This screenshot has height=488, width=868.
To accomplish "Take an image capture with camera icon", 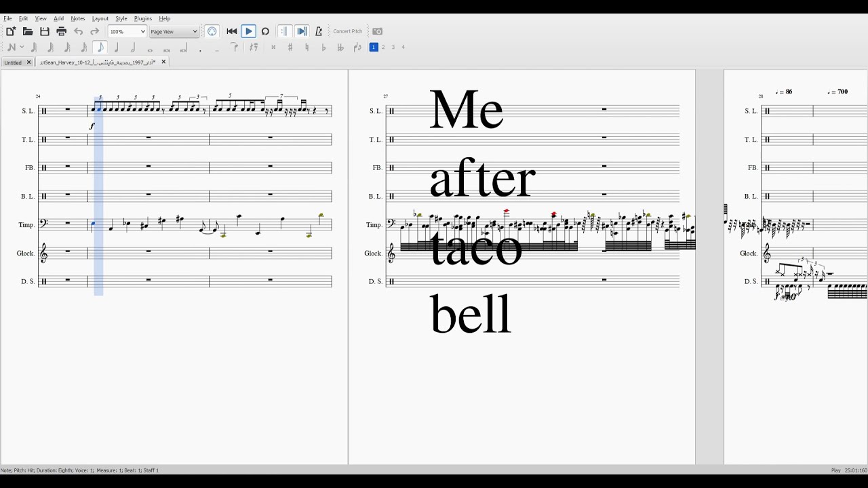I will point(378,31).
